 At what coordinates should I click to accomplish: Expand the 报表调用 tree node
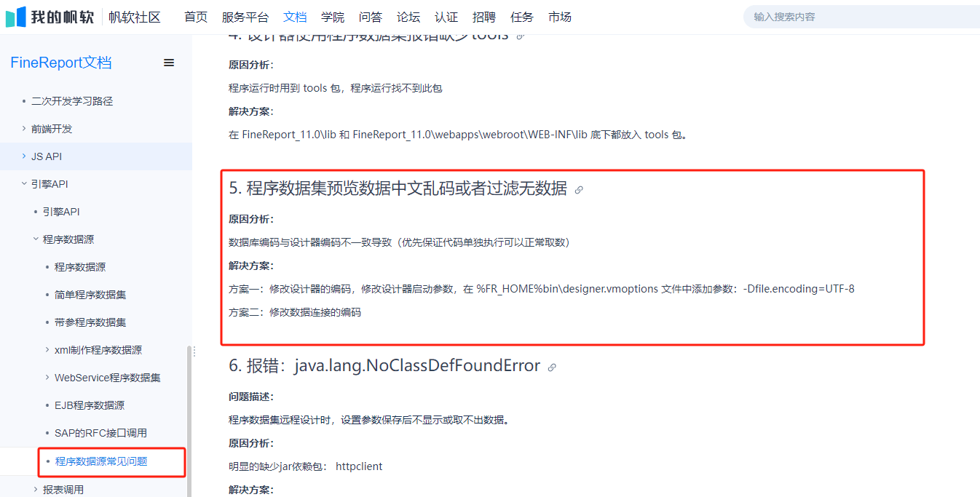(35, 490)
